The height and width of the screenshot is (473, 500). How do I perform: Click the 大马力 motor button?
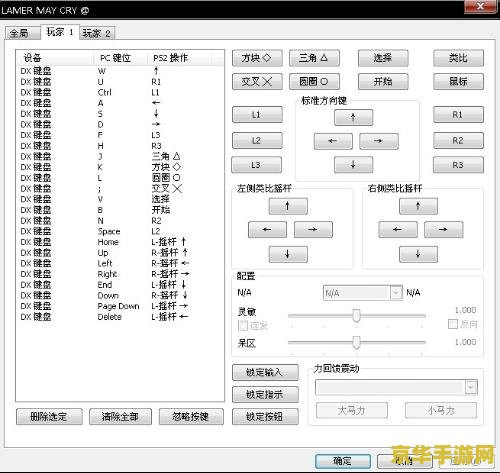pos(352,410)
